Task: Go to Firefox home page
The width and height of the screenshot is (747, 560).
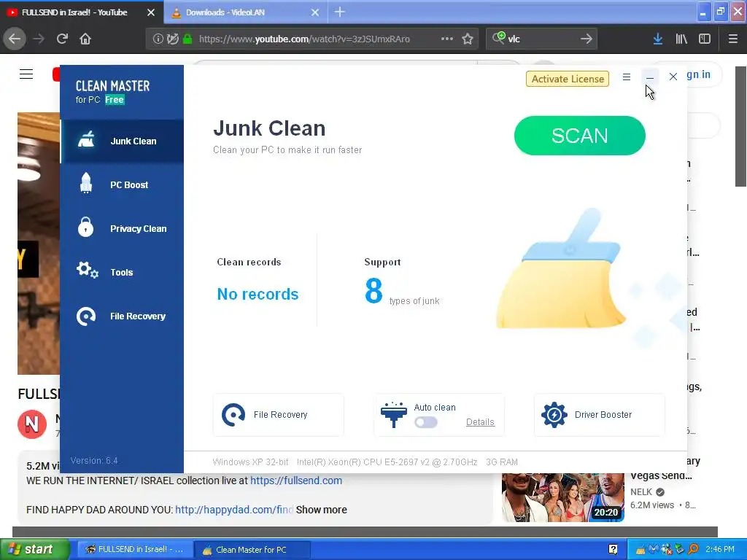Action: (85, 39)
